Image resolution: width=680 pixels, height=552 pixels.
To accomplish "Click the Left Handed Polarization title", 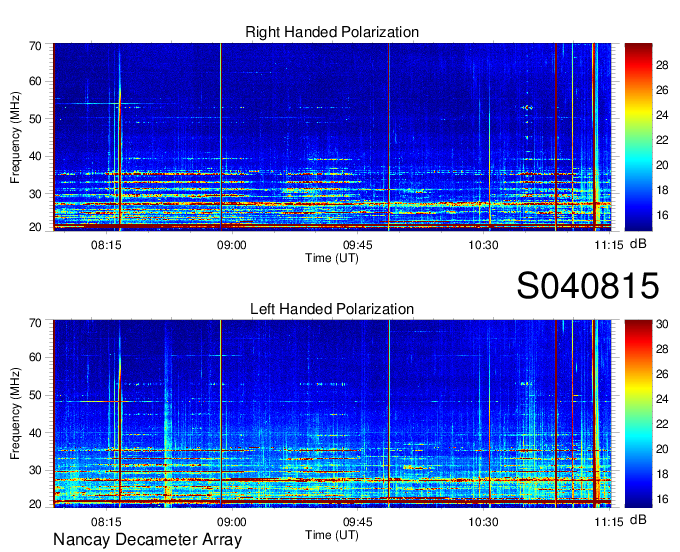I will point(332,309).
